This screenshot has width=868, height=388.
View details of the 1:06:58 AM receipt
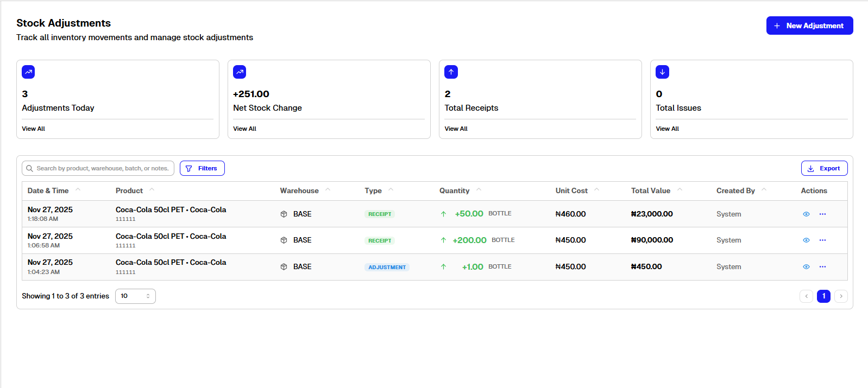click(806, 240)
